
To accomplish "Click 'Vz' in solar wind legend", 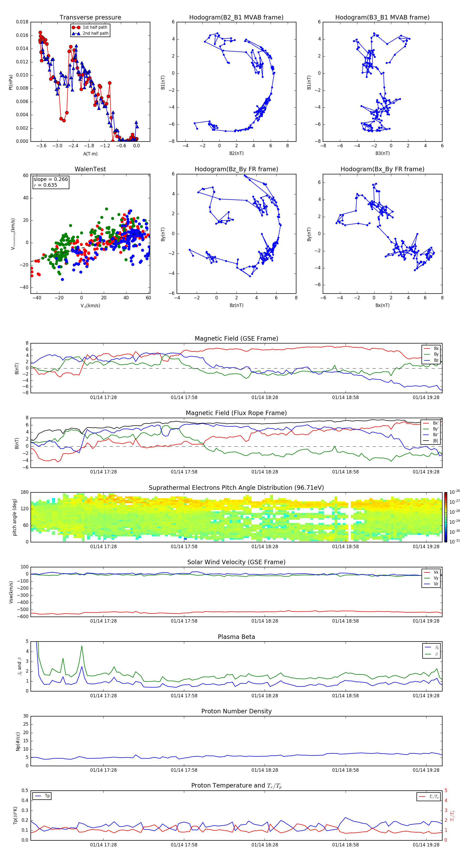I will (436, 584).
